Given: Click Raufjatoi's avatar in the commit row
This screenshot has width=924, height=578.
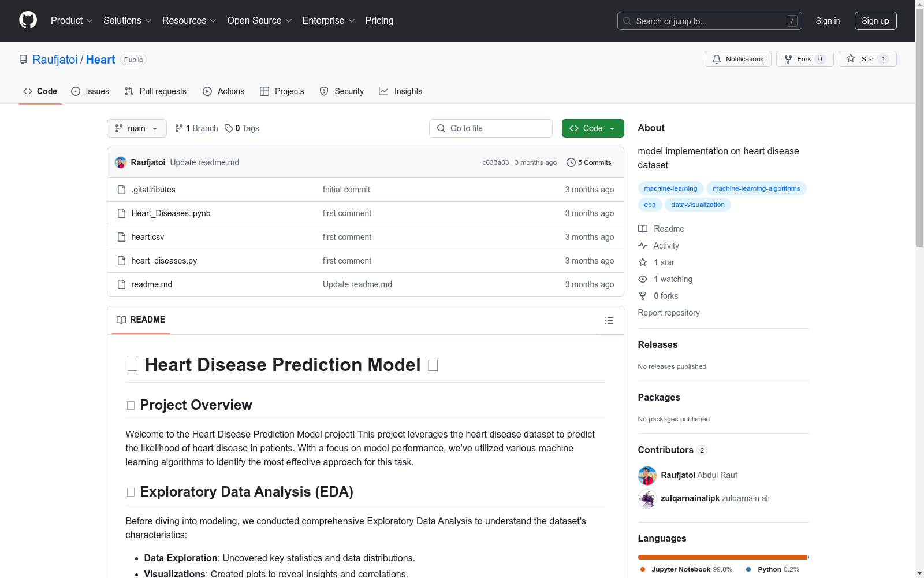Looking at the screenshot, I should [121, 162].
